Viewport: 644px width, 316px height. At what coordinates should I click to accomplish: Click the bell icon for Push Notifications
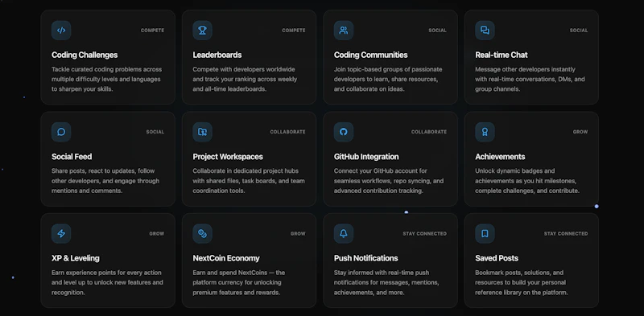344,234
